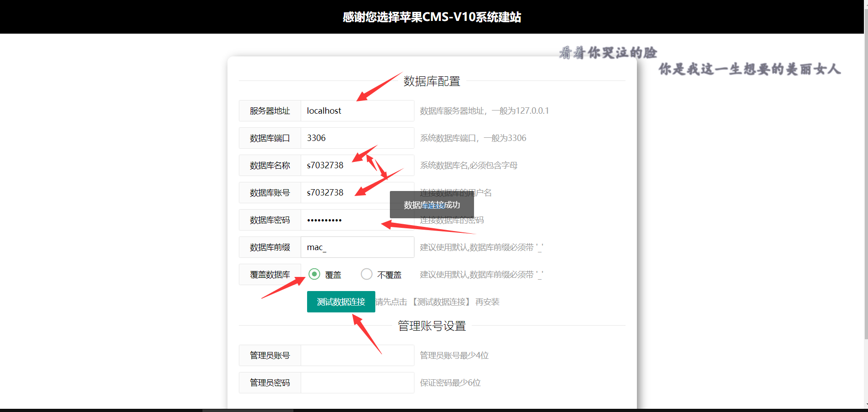Screen dimensions: 868x412
Task: Focus the 服务器地址 field containing localhost
Action: 358,111
